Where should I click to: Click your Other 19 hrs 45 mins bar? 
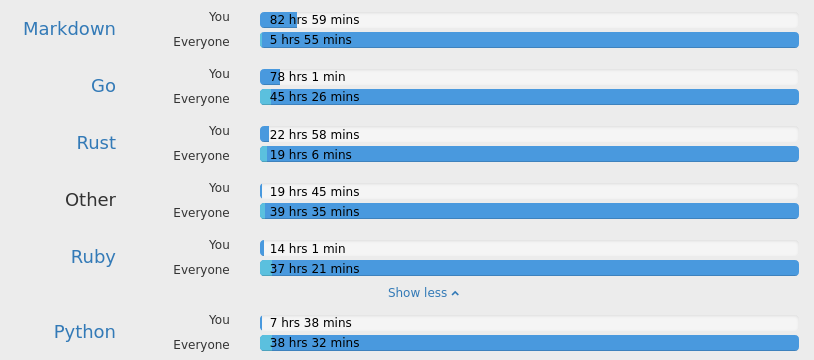[529, 192]
